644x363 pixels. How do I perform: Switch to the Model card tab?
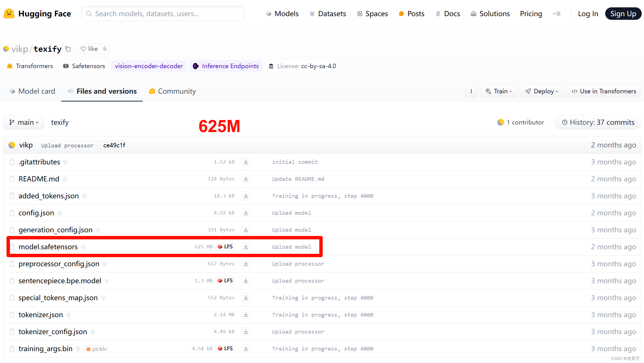pos(32,91)
